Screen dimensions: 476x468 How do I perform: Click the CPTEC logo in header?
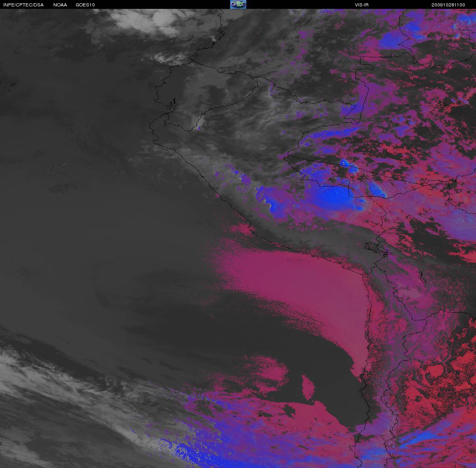point(238,4)
